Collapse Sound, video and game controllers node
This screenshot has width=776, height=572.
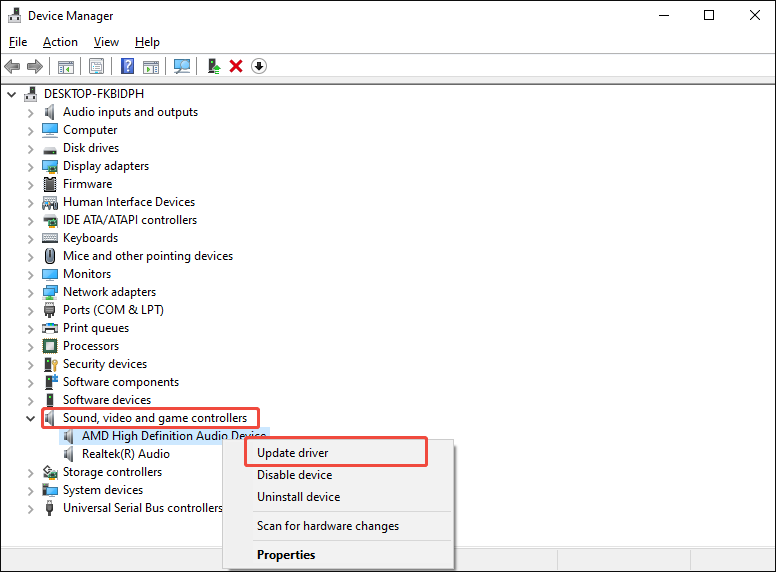tap(30, 419)
